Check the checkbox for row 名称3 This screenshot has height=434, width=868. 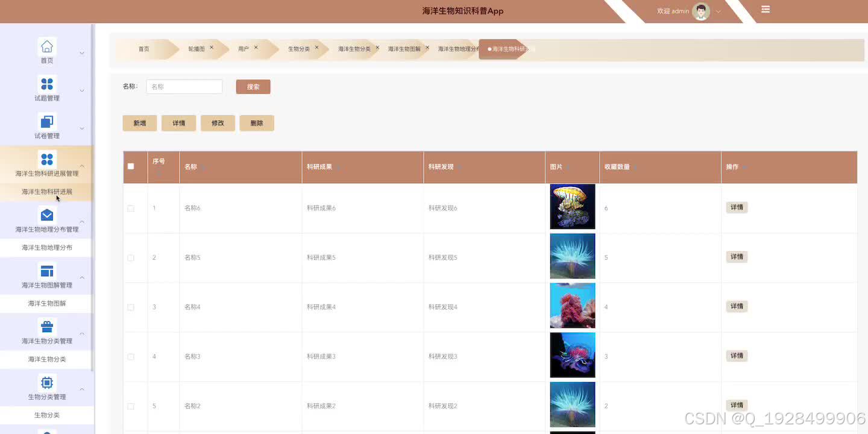click(131, 357)
